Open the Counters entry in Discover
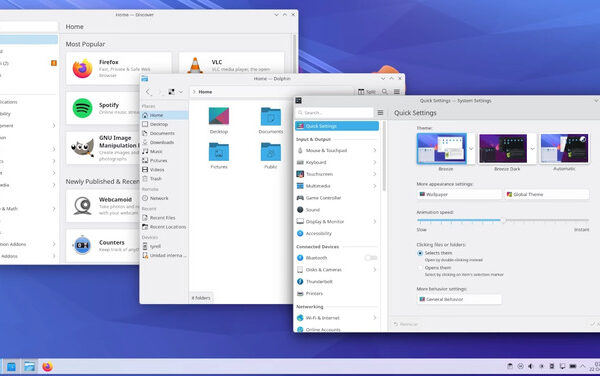This screenshot has height=376, width=600. point(103,245)
